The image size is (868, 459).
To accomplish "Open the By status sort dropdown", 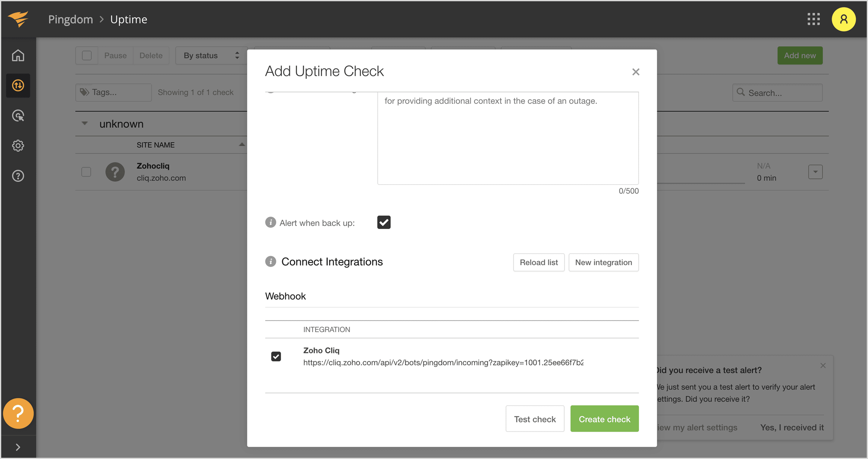I will (211, 56).
